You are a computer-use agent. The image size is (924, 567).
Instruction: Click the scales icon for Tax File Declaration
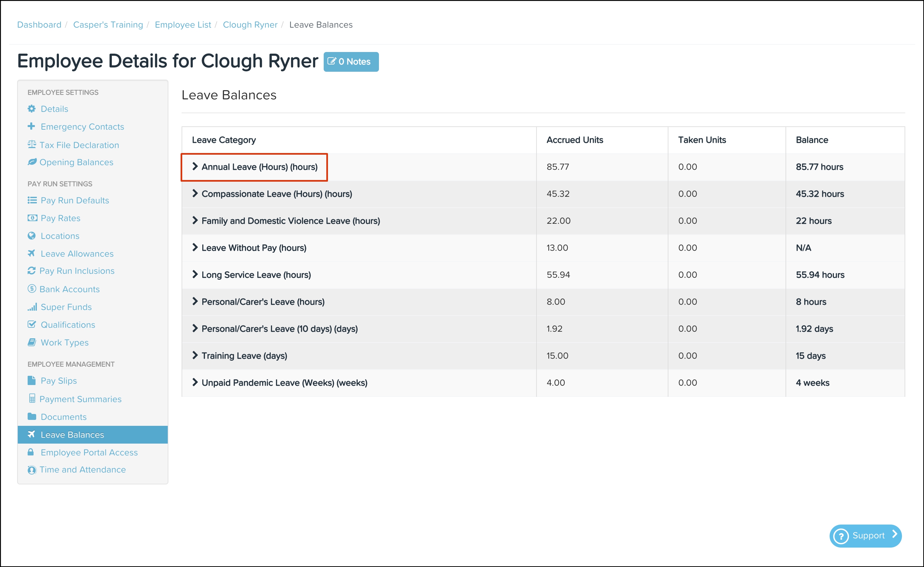point(32,144)
